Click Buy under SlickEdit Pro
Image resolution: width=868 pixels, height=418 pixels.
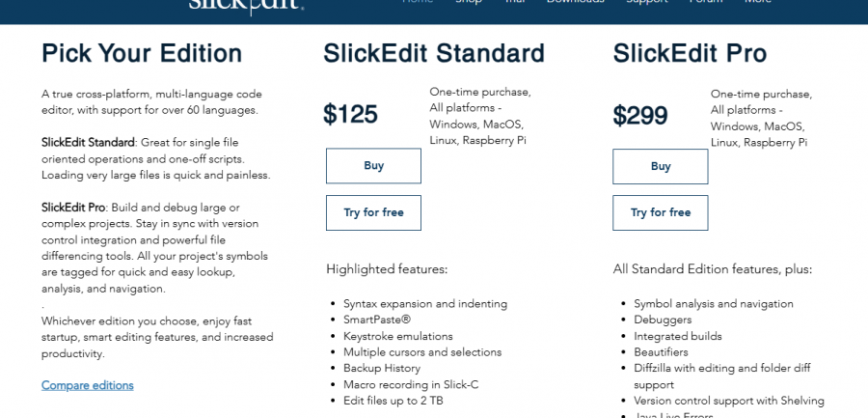point(661,167)
